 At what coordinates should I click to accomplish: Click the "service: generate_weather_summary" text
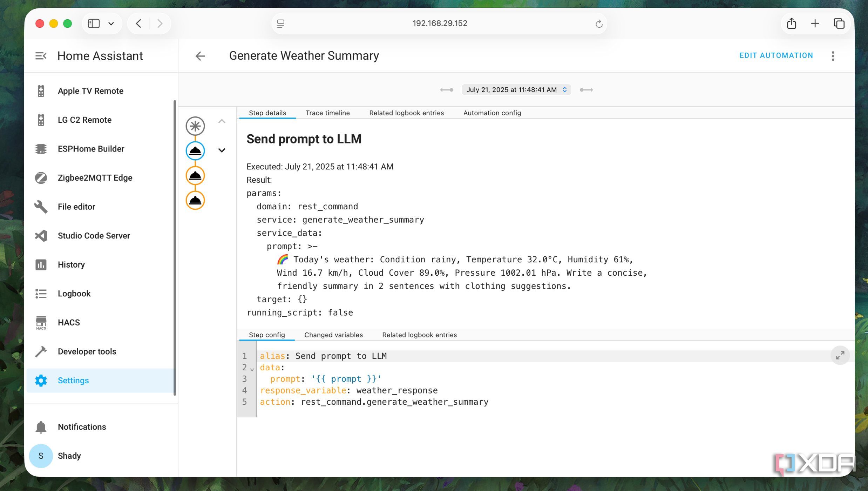click(x=340, y=220)
